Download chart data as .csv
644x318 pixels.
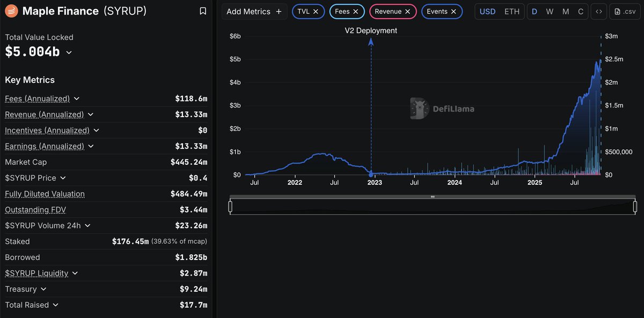click(625, 11)
